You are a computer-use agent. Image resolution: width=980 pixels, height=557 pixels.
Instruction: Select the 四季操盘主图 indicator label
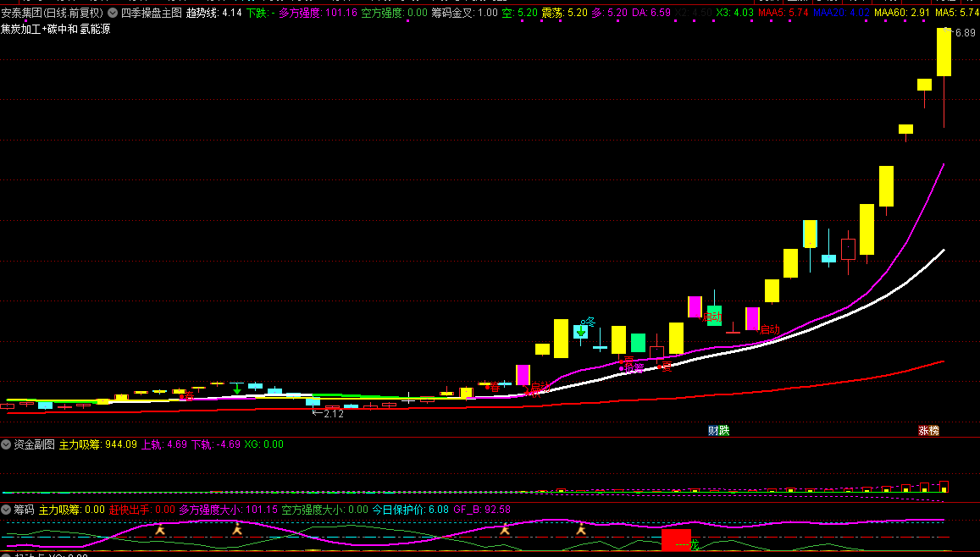tap(152, 13)
